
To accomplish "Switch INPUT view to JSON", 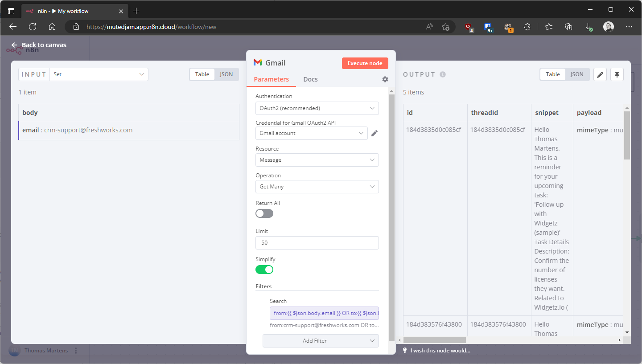I will pos(226,74).
